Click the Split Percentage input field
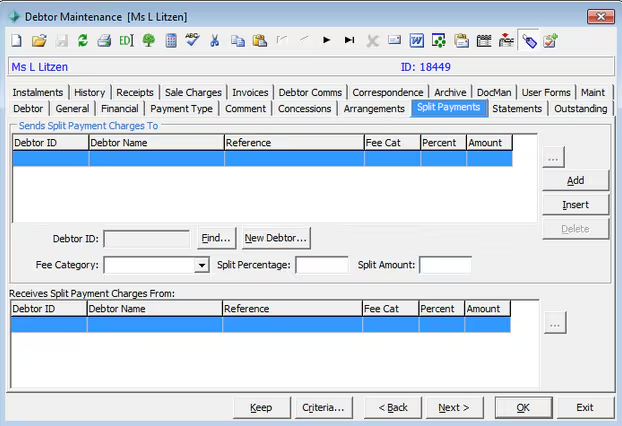This screenshot has height=426, width=622. [321, 266]
